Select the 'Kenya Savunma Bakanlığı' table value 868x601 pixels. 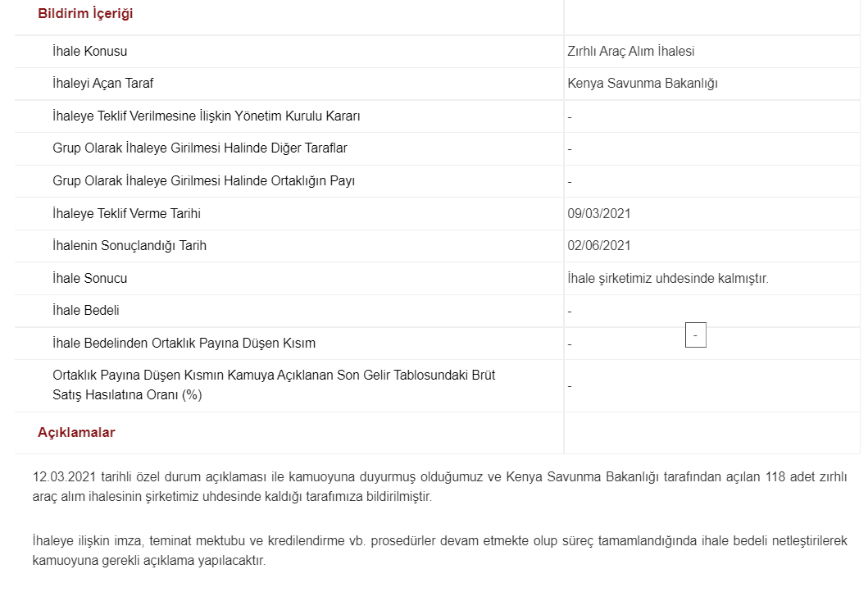coord(642,84)
